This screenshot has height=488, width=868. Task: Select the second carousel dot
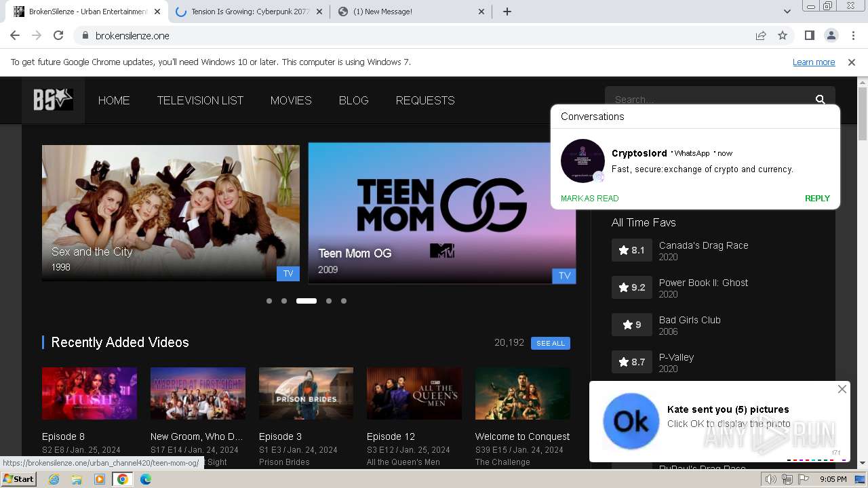point(284,301)
